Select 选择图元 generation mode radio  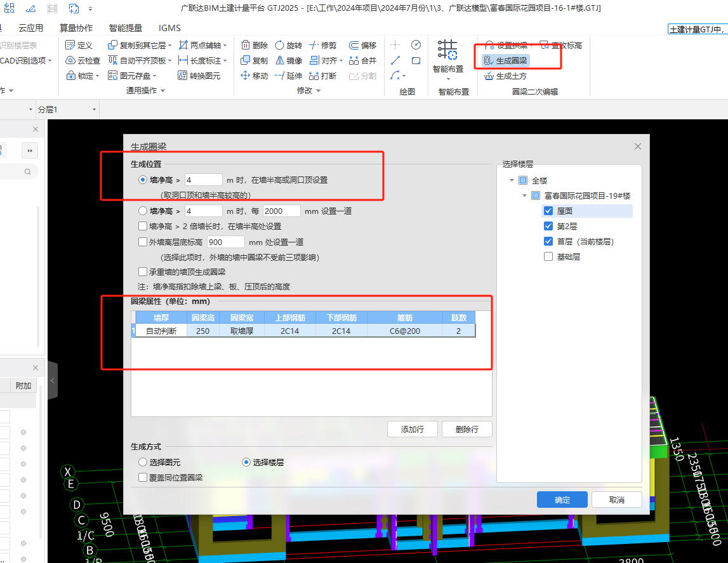pos(143,462)
